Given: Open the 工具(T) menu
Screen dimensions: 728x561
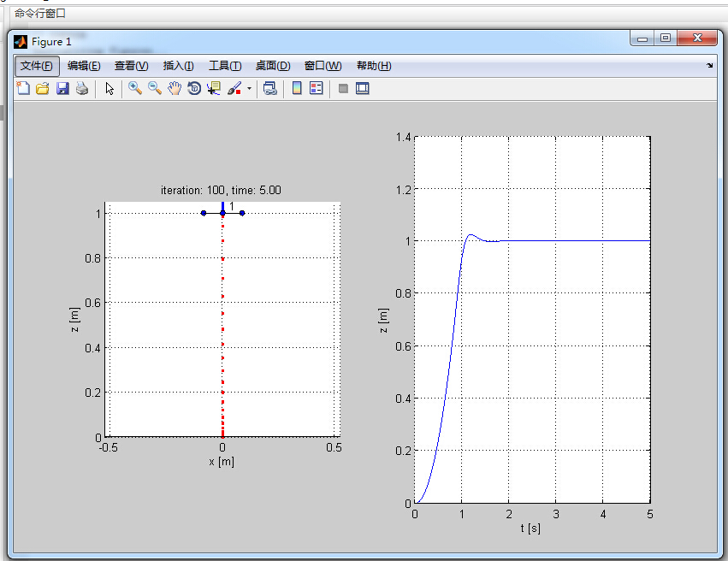Looking at the screenshot, I should (225, 66).
